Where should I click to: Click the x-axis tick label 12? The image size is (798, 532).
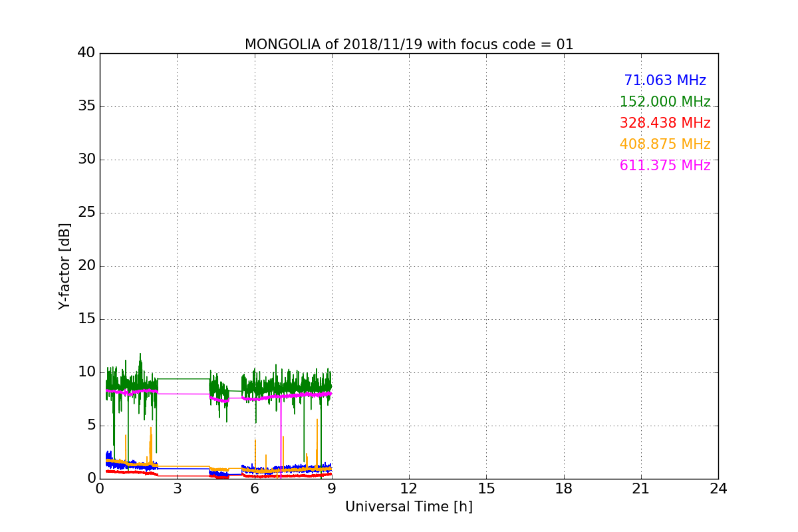click(409, 489)
